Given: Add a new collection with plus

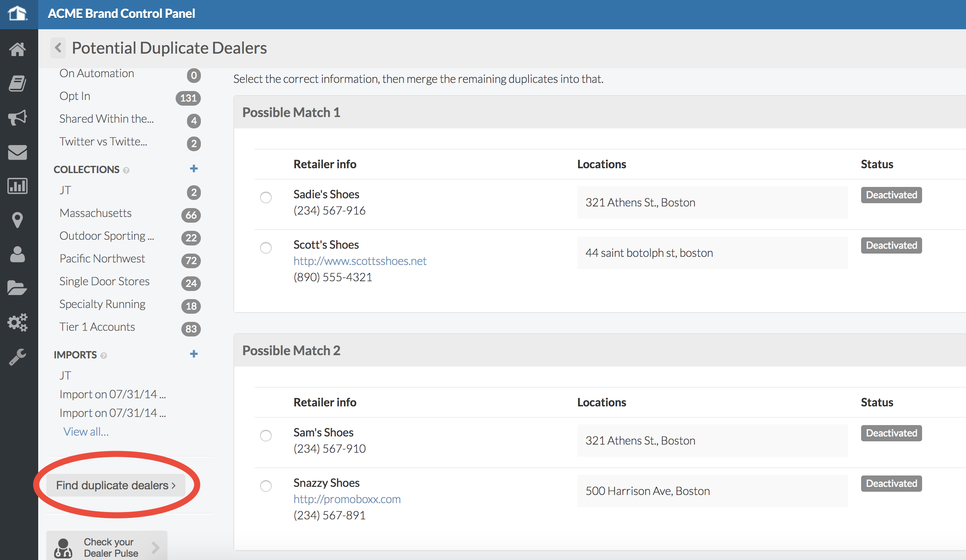Looking at the screenshot, I should (x=194, y=169).
